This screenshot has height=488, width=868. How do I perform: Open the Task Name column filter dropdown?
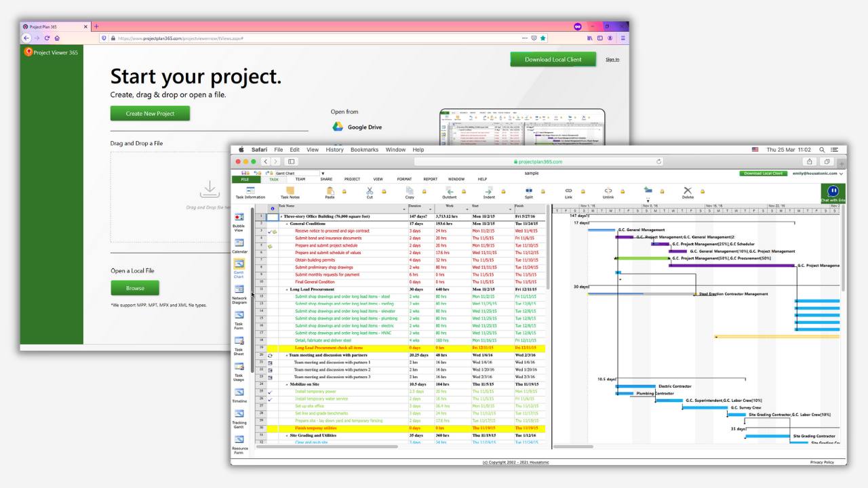click(x=406, y=209)
